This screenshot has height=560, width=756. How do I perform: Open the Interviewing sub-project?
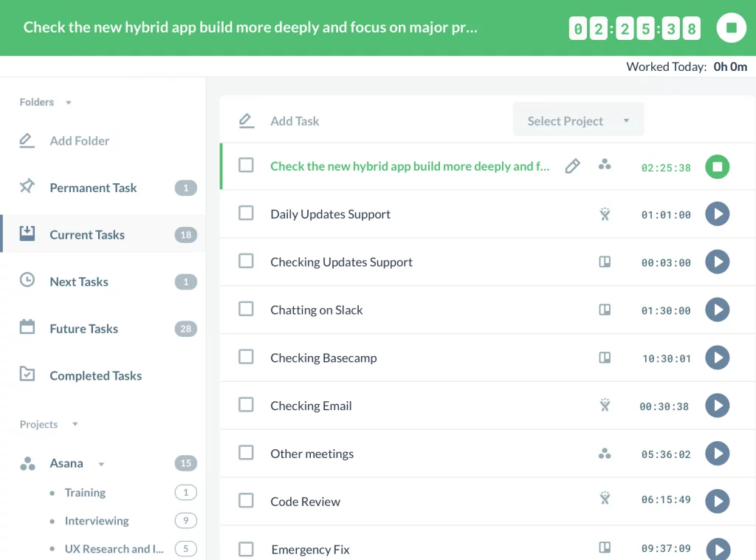97,521
